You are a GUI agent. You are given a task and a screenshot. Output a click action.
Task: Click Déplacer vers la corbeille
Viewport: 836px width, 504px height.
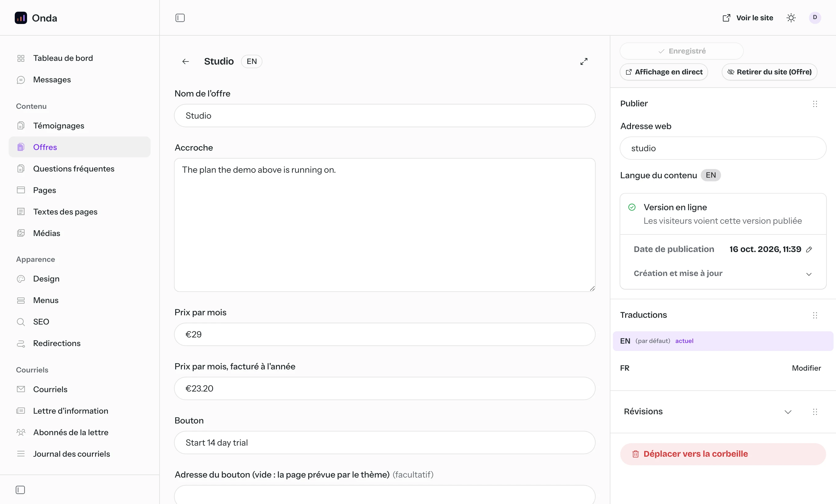[x=723, y=454]
